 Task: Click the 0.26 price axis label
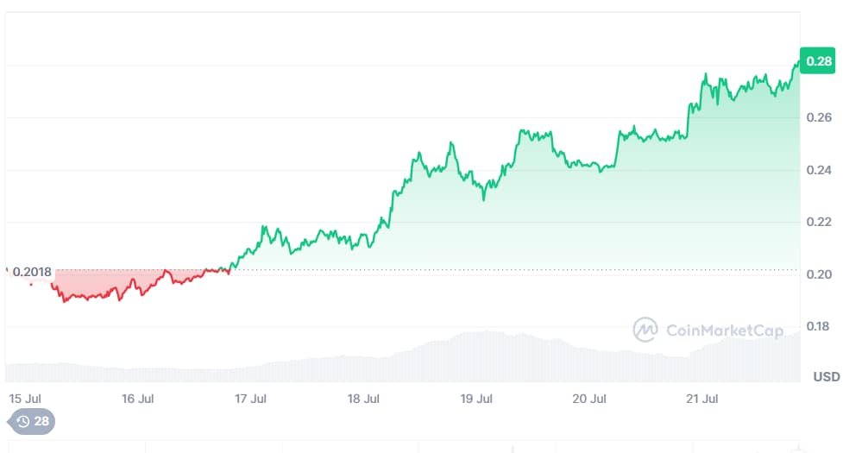(x=820, y=117)
